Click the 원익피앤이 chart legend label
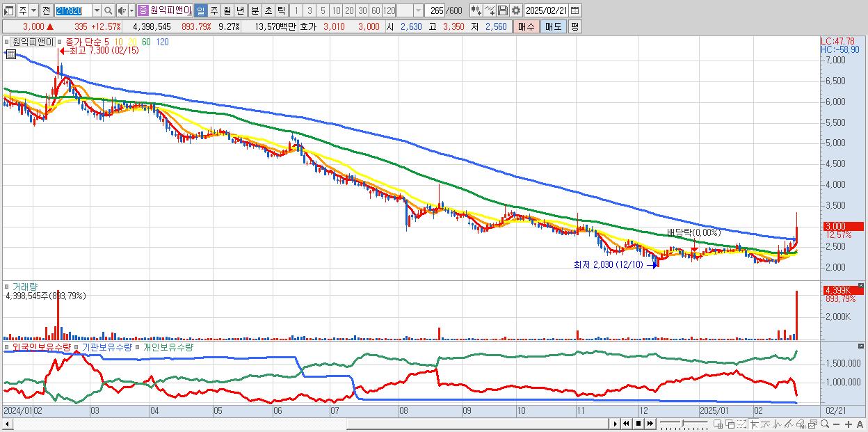Viewport: 868px width, 432px height. pyautogui.click(x=33, y=42)
